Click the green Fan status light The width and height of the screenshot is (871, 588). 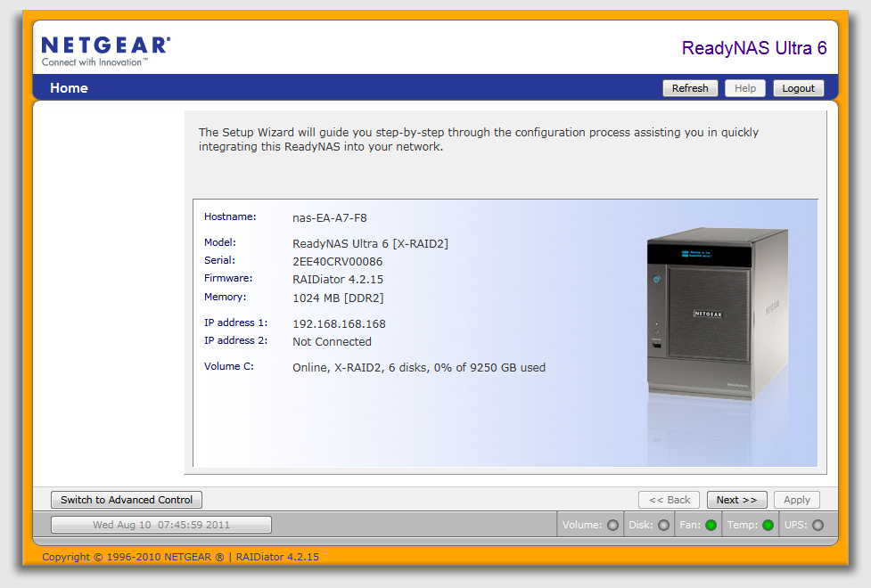click(x=711, y=526)
